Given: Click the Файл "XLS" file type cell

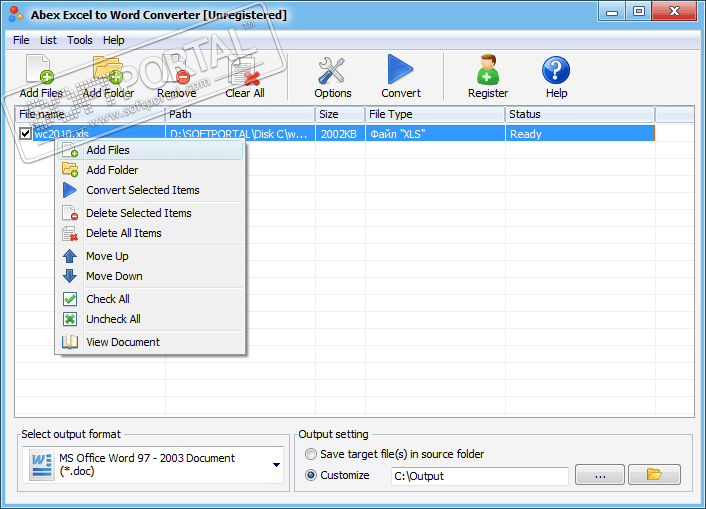Looking at the screenshot, I should 435,134.
